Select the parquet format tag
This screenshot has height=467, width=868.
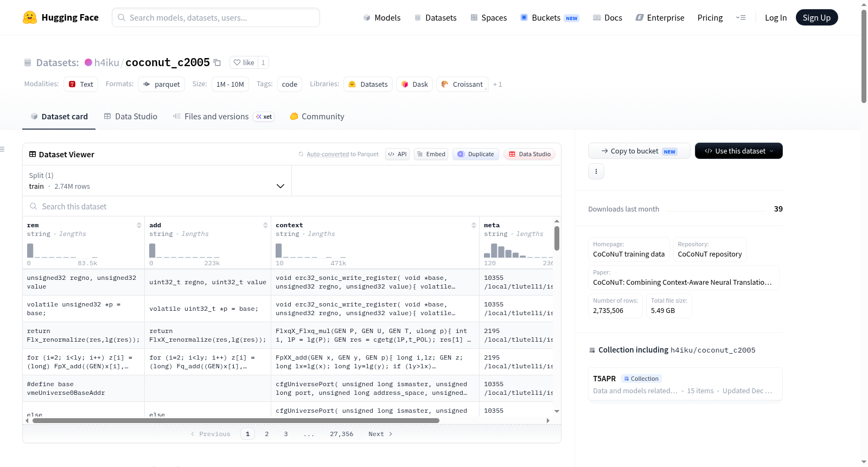[x=162, y=84]
